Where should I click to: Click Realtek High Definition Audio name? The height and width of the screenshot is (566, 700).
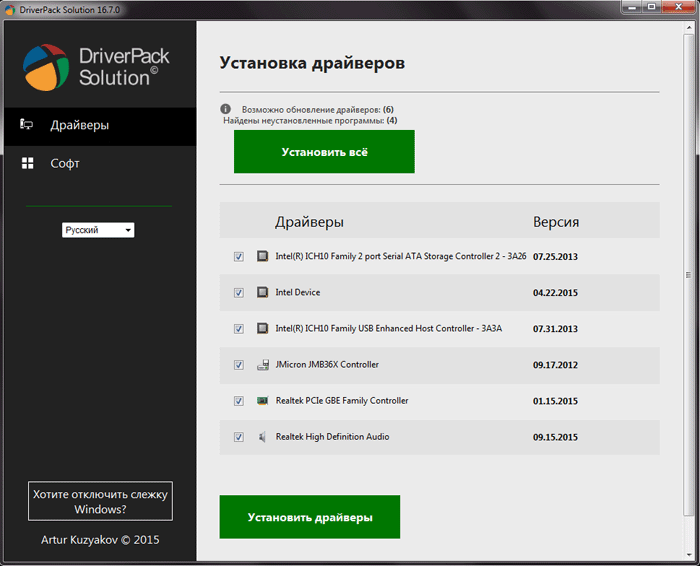333,437
